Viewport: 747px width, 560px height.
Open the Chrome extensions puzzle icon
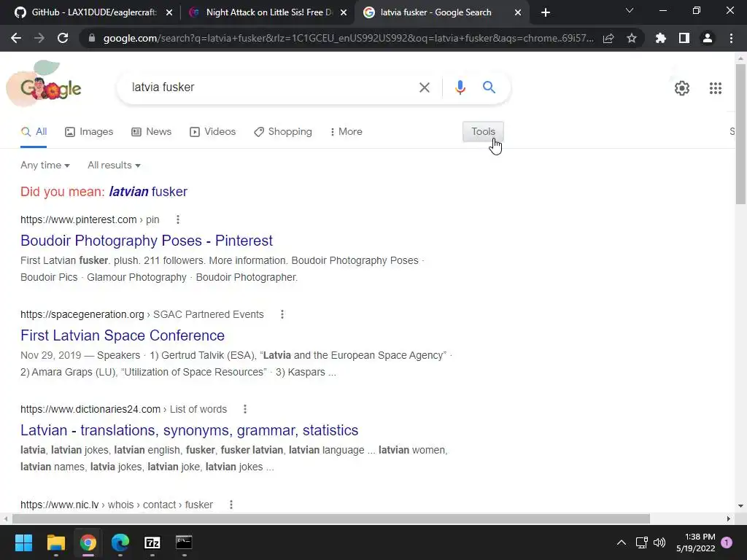660,38
